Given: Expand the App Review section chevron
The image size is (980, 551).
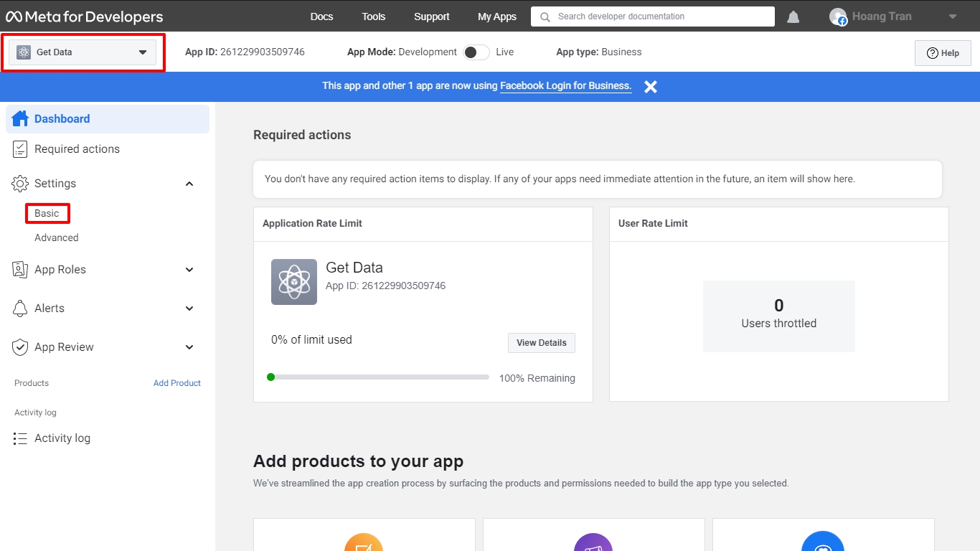Looking at the screenshot, I should [189, 347].
